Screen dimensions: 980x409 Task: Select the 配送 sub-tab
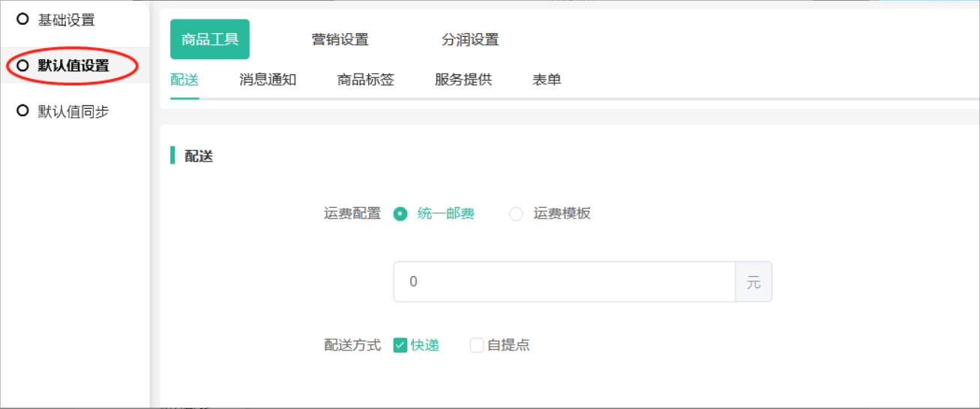[184, 80]
